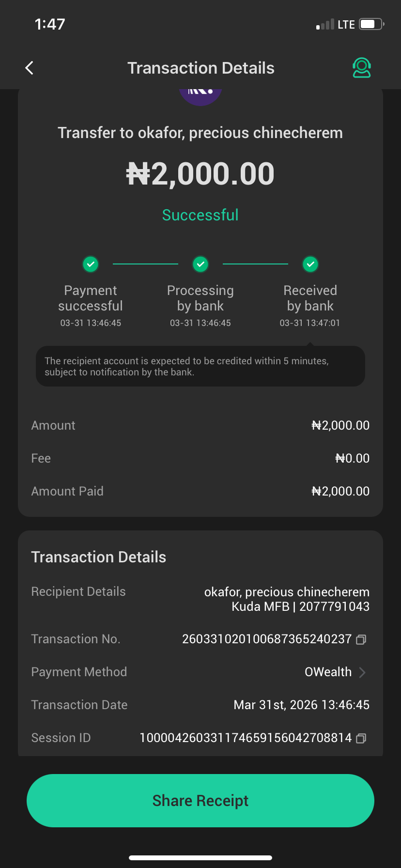
Task: Tap the Received by bank checkmark
Action: point(310,264)
